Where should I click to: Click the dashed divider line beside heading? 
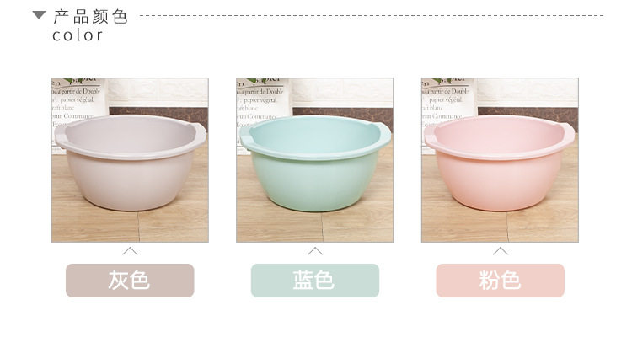(372, 16)
